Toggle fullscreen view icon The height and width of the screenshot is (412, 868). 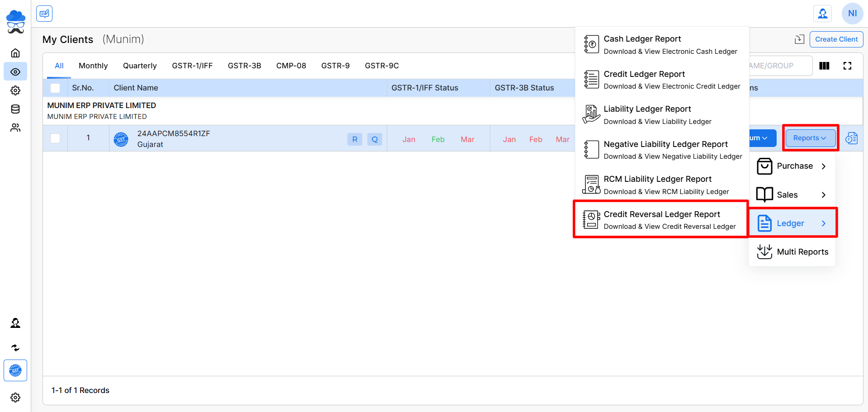point(847,66)
